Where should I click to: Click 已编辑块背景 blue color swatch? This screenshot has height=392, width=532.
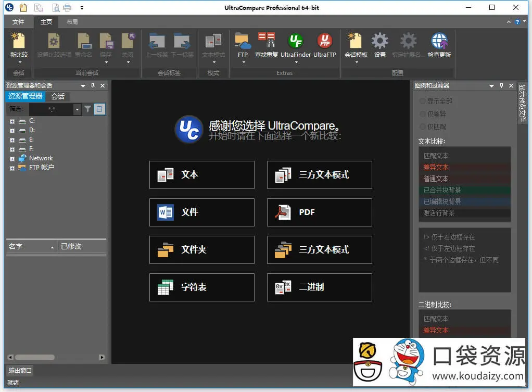coord(465,201)
